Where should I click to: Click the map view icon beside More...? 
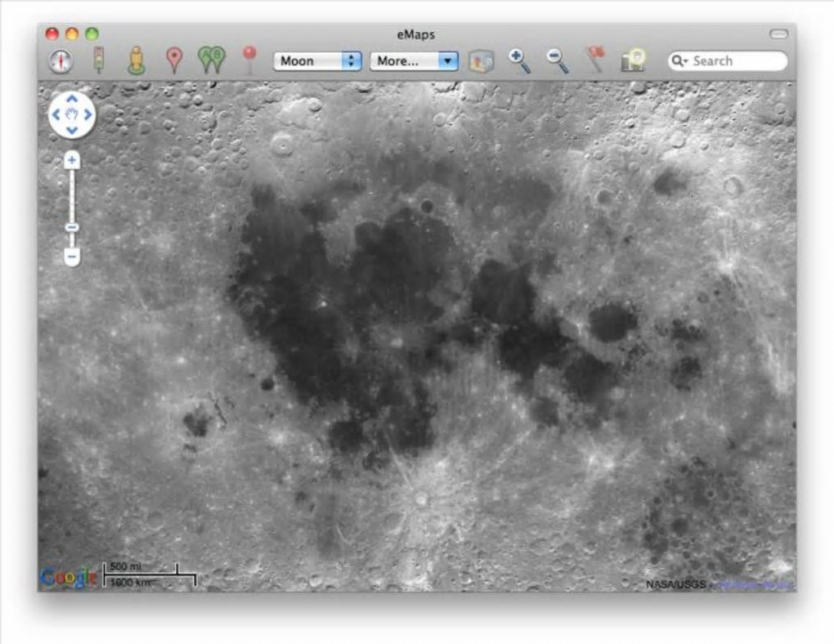point(482,61)
